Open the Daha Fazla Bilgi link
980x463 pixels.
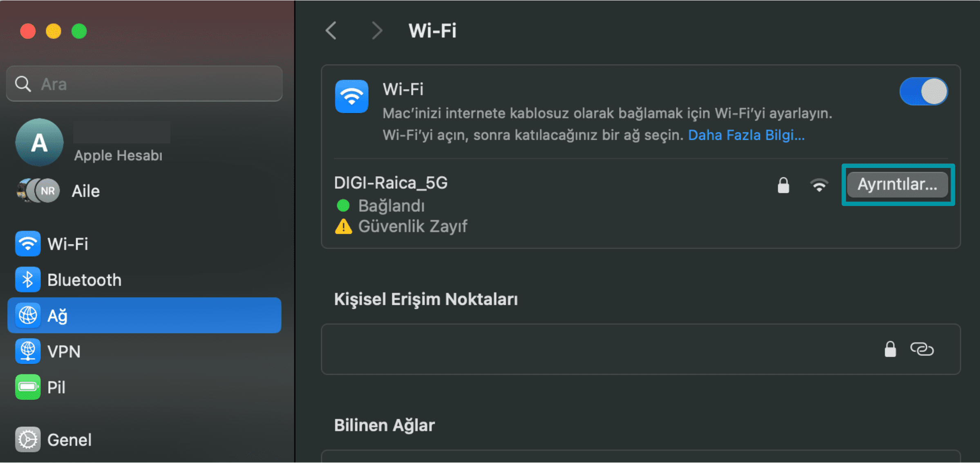(x=746, y=135)
